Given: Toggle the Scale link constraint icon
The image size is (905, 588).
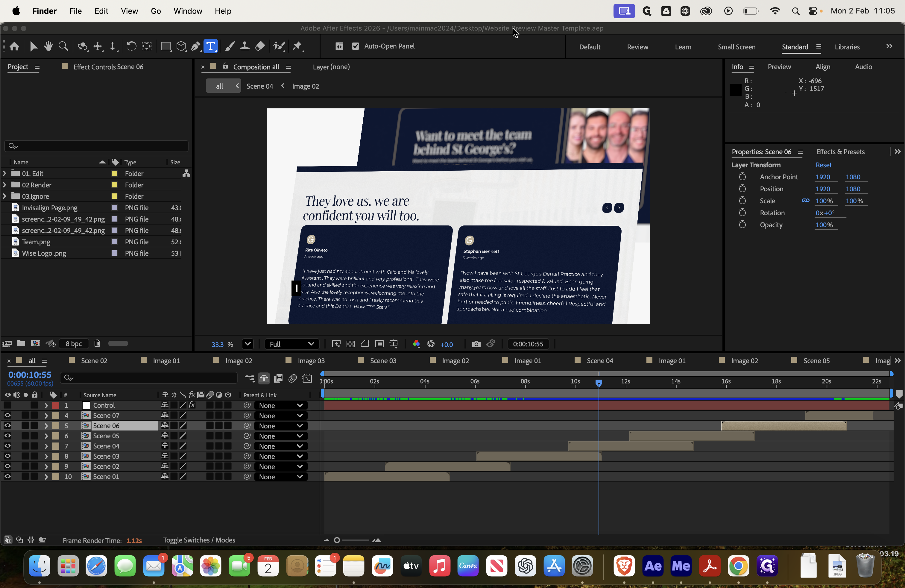Looking at the screenshot, I should tap(805, 201).
